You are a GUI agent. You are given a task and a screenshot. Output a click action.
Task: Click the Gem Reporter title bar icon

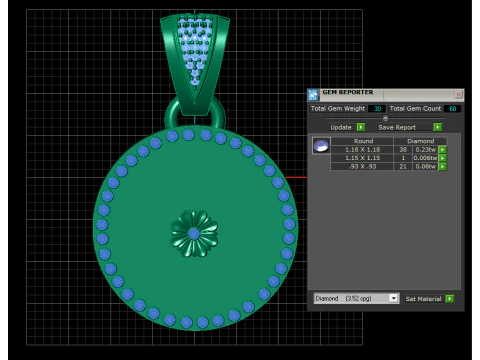(313, 95)
